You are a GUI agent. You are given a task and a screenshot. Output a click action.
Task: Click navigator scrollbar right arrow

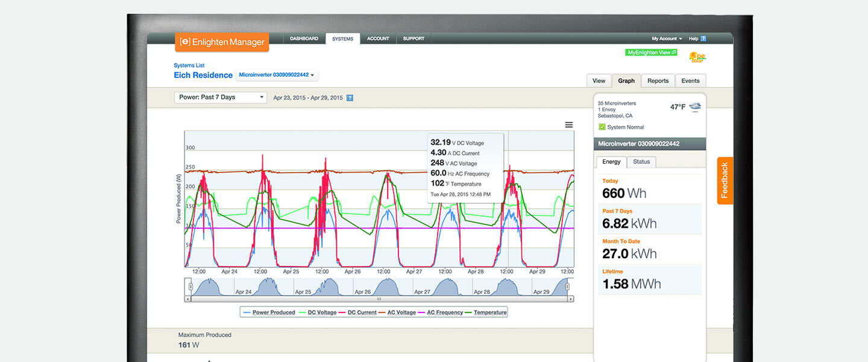[570, 299]
